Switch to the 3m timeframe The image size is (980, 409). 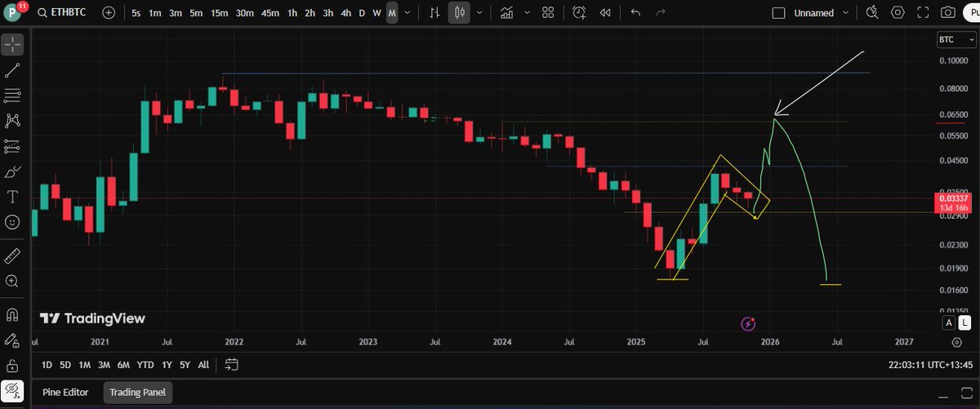pos(176,13)
